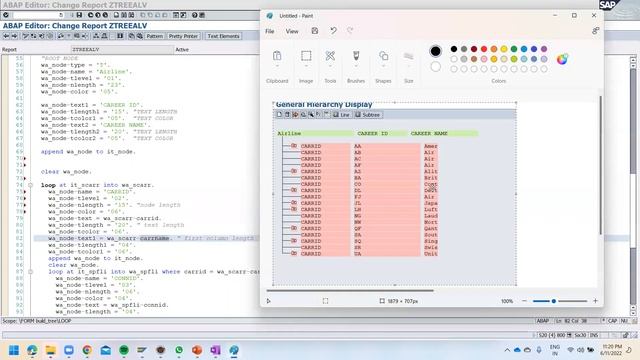Click the Paint zoom slider handle

point(554,301)
